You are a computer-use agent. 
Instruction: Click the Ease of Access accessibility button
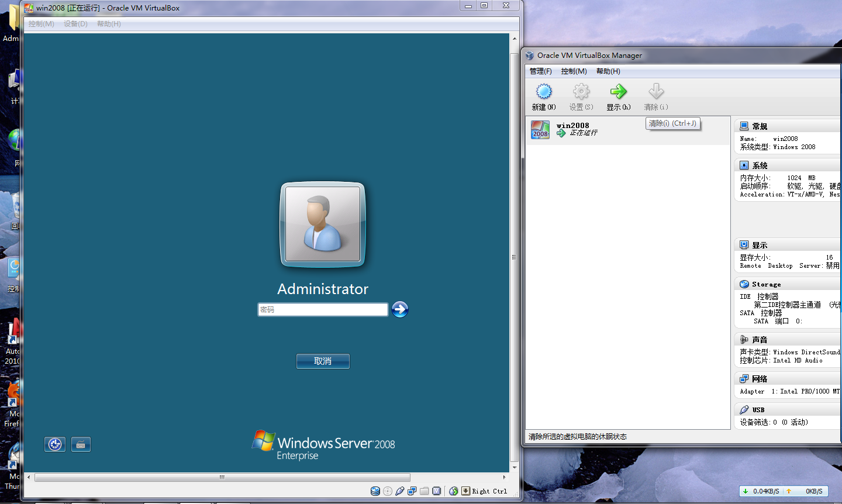tap(54, 444)
